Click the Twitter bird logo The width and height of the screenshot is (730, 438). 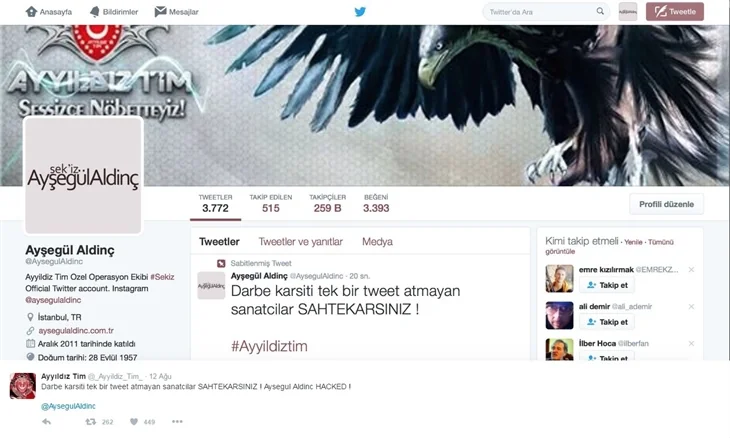pyautogui.click(x=360, y=12)
